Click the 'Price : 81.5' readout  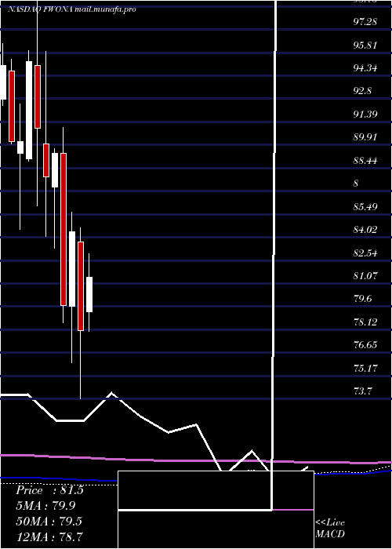coord(49,490)
